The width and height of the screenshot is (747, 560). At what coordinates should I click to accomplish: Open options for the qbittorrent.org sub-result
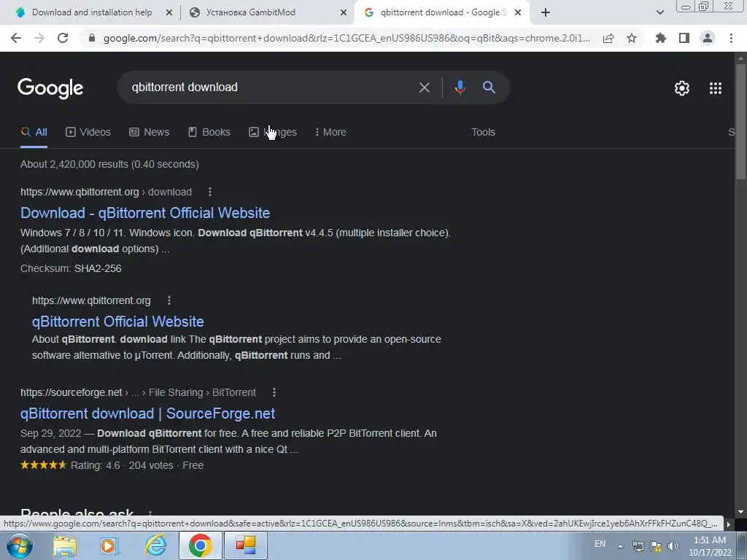tap(169, 300)
